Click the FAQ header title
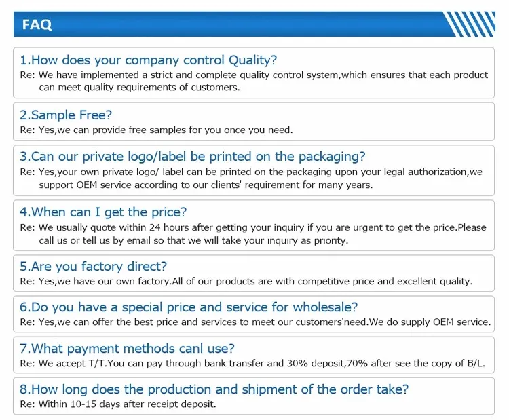 click(x=37, y=25)
